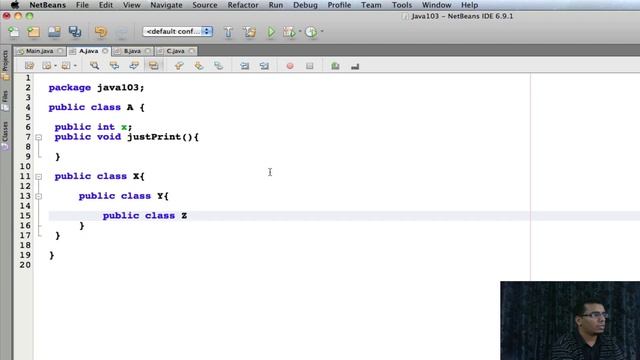Click the Next Bookmark icon

(x=198, y=66)
